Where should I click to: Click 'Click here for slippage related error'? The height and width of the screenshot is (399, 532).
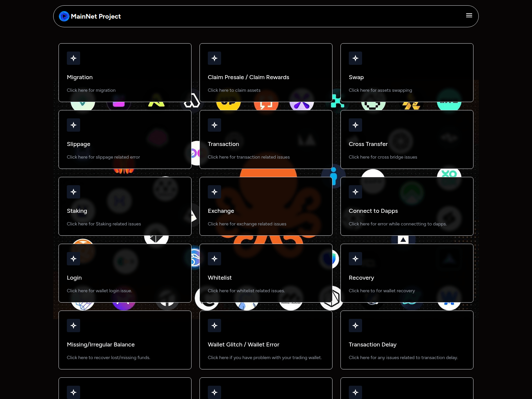click(x=103, y=157)
